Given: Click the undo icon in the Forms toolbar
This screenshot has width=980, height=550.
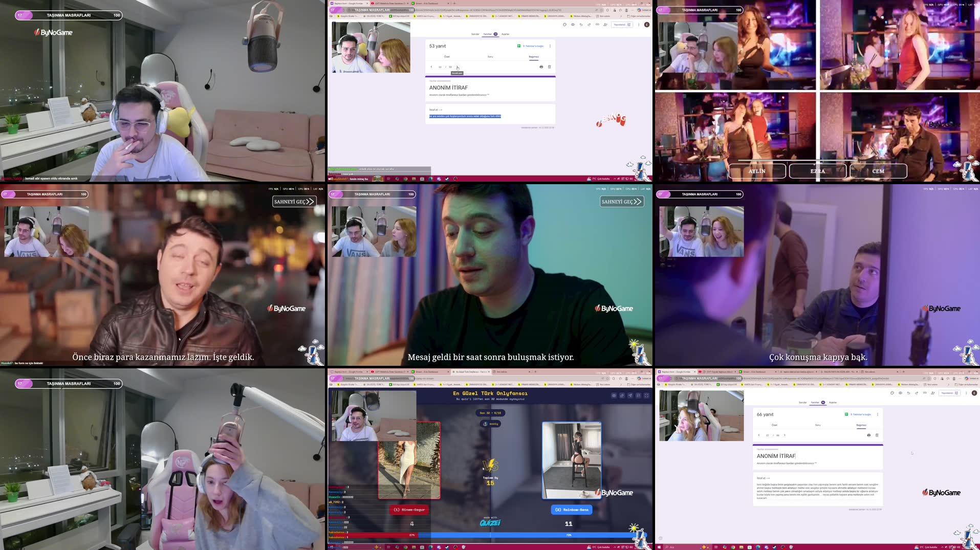Looking at the screenshot, I should [x=581, y=25].
